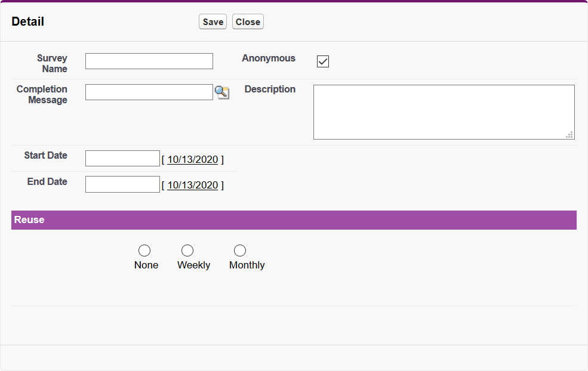Save the survey details

(213, 22)
